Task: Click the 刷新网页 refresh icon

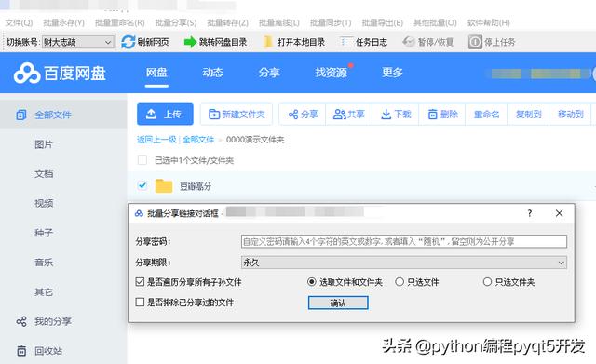Action: click(129, 42)
